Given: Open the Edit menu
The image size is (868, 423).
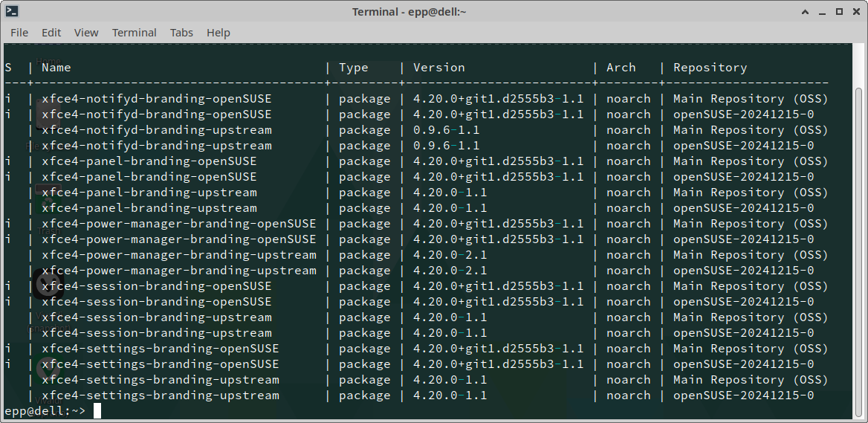Looking at the screenshot, I should (x=51, y=33).
